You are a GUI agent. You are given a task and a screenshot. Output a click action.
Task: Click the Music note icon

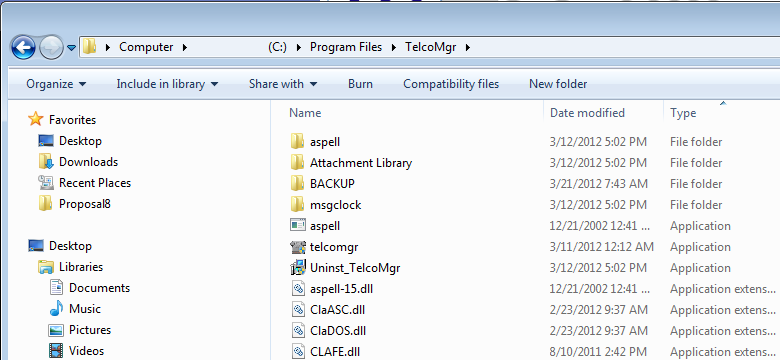pyautogui.click(x=56, y=308)
